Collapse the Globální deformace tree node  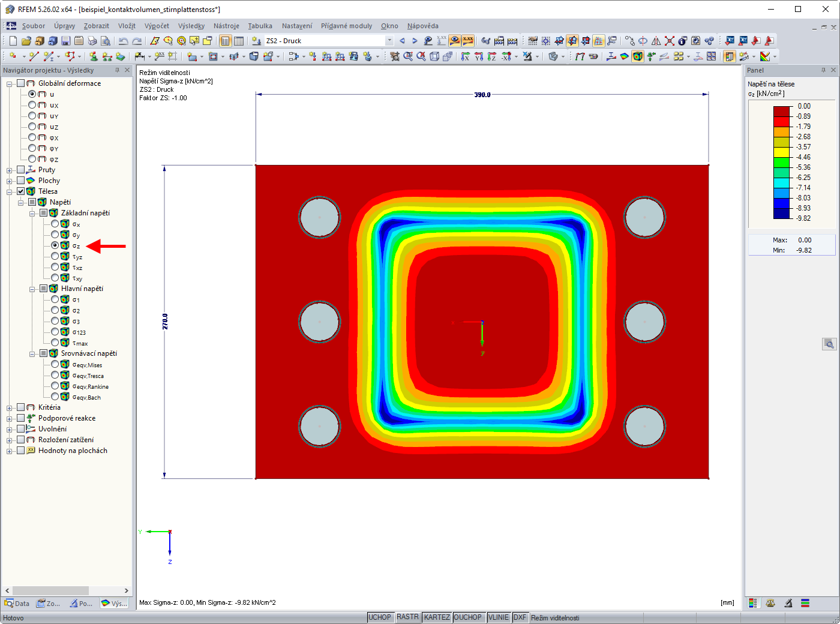coord(10,84)
